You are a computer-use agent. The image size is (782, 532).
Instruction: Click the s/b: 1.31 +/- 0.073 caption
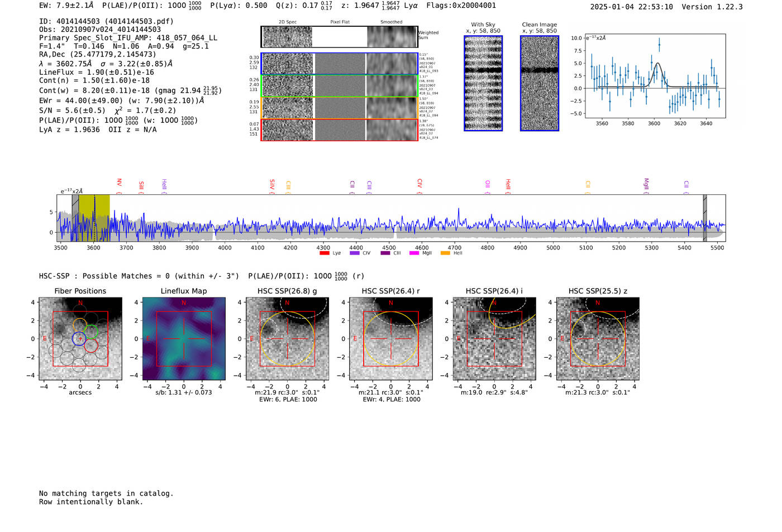(184, 392)
